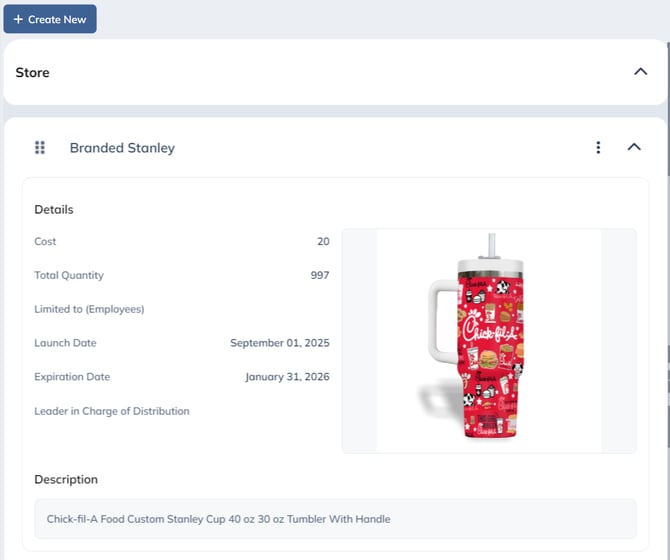The image size is (670, 560).
Task: Click the Cost value 20
Action: tap(323, 242)
